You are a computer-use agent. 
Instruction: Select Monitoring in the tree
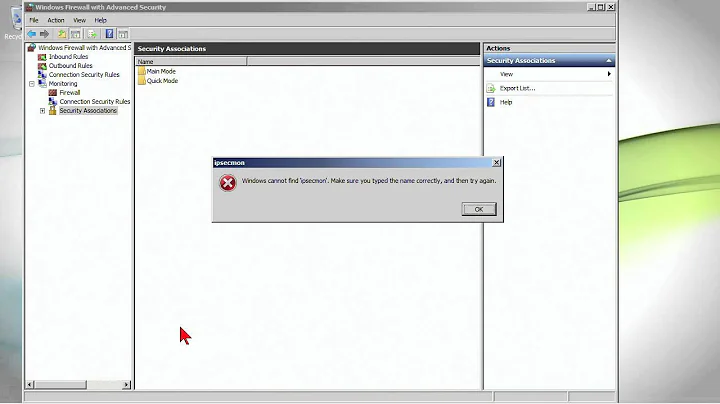(x=63, y=84)
